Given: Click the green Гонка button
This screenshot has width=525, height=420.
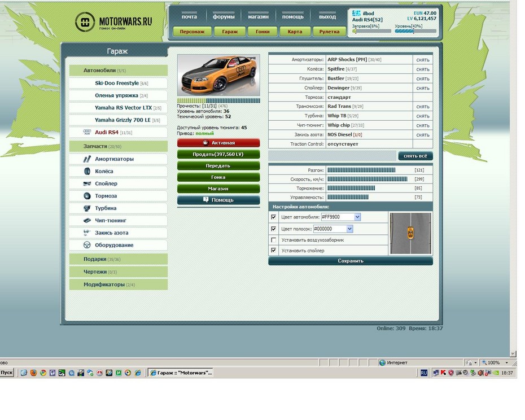Looking at the screenshot, I should click(x=218, y=177).
